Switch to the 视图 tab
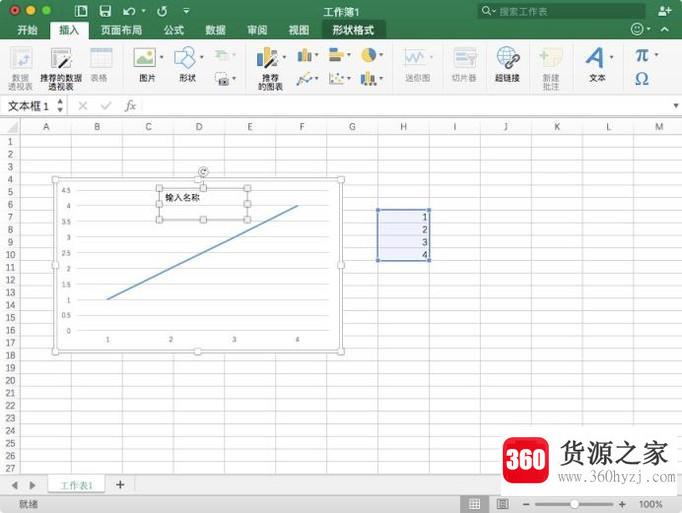Image resolution: width=682 pixels, height=513 pixels. (299, 30)
